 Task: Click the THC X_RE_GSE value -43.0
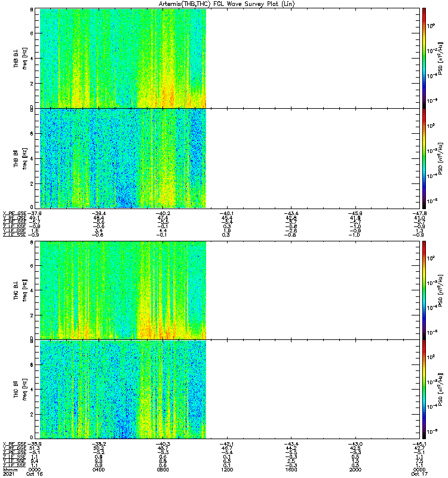click(x=355, y=444)
